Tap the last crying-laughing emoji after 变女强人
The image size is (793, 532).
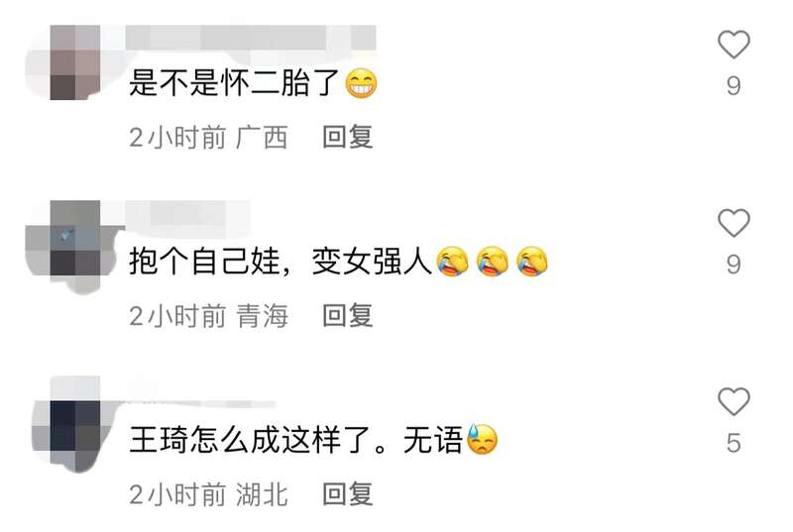pos(532,262)
